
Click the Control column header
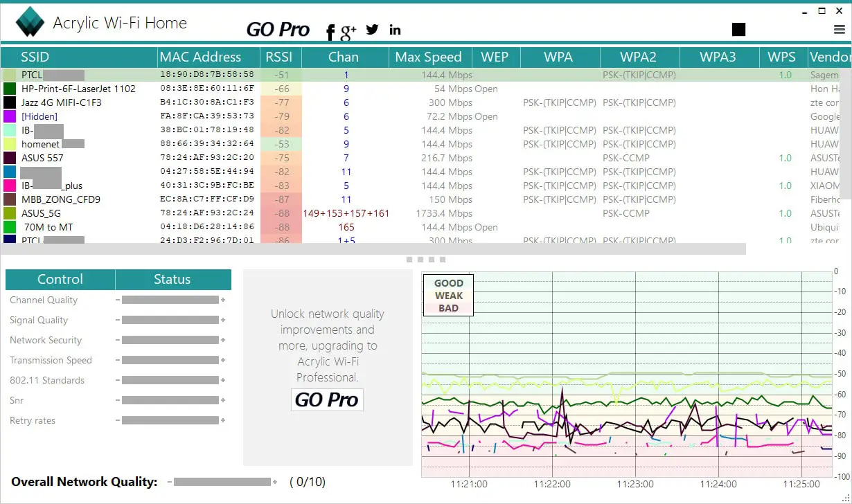(x=60, y=279)
